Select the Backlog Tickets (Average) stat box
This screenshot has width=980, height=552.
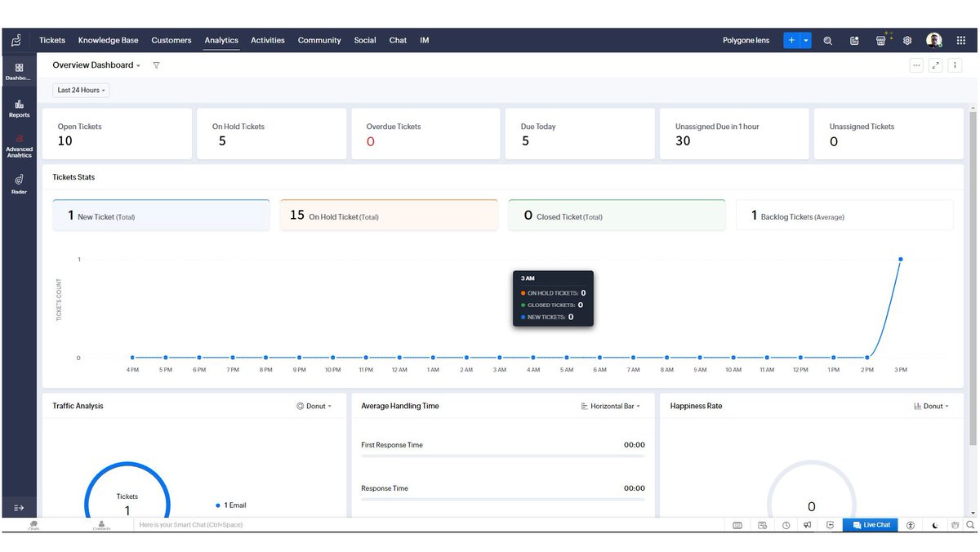pos(844,215)
